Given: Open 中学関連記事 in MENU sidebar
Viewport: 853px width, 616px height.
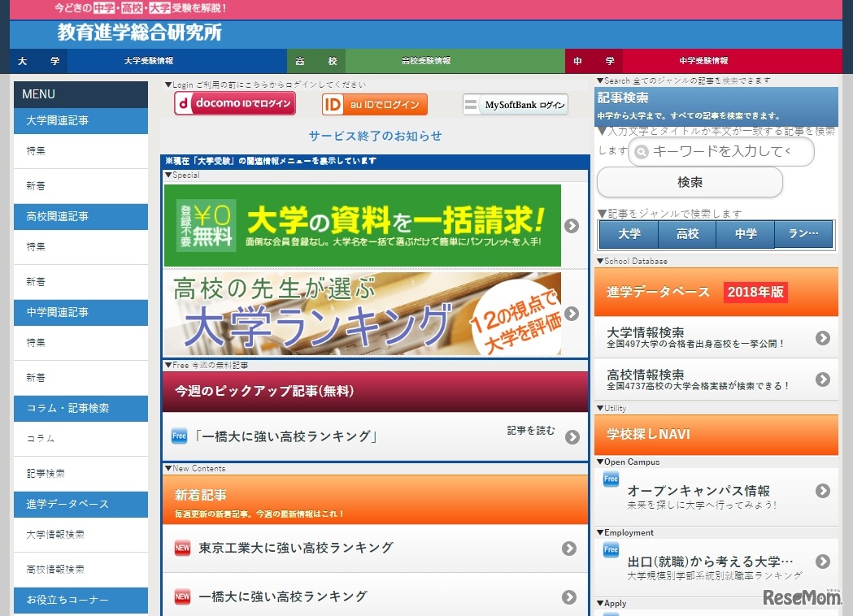Looking at the screenshot, I should (x=81, y=312).
